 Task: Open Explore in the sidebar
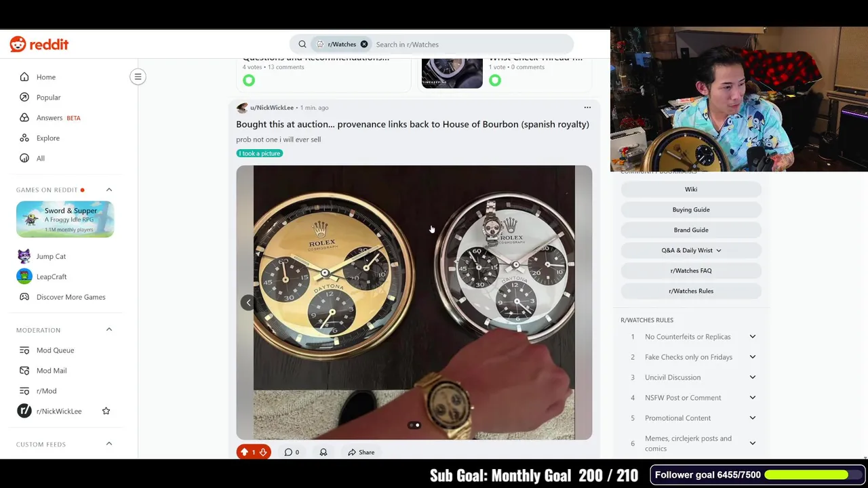[48, 138]
